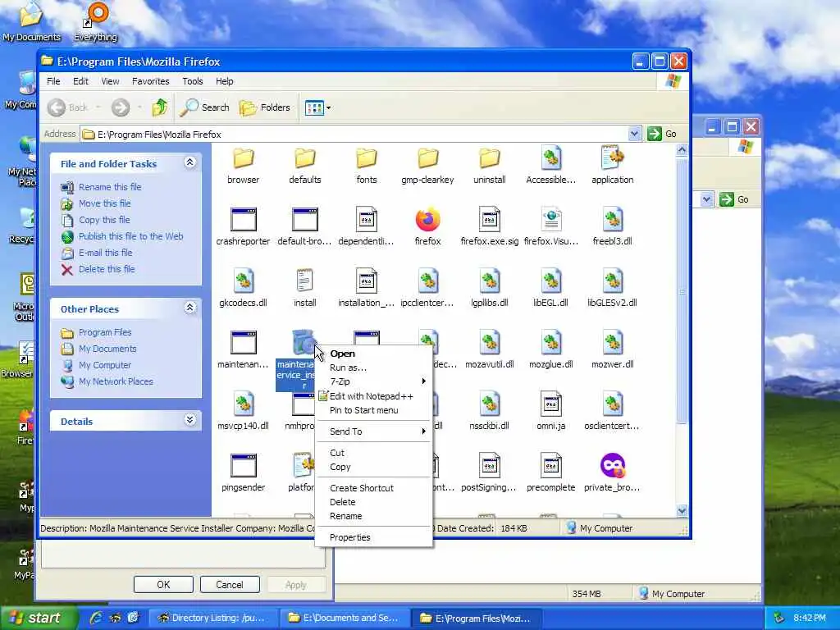Select the firefox application icon
Viewport: 840px width, 630px height.
pyautogui.click(x=427, y=220)
